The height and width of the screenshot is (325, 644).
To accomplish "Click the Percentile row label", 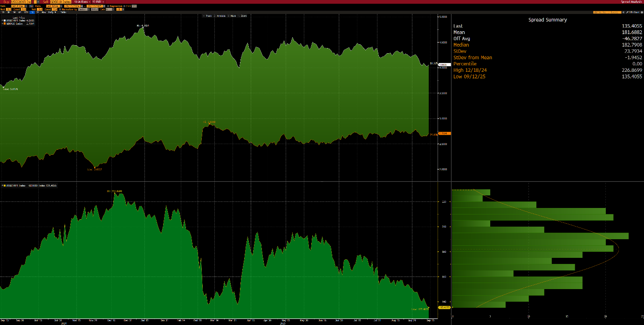I will (x=465, y=64).
